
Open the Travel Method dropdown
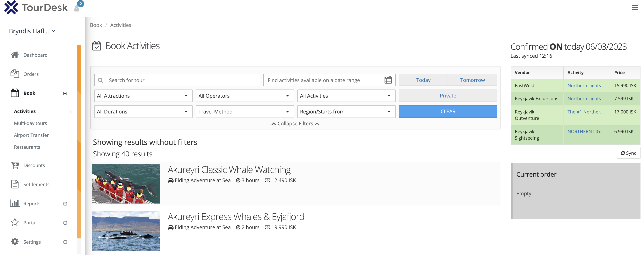tap(245, 112)
